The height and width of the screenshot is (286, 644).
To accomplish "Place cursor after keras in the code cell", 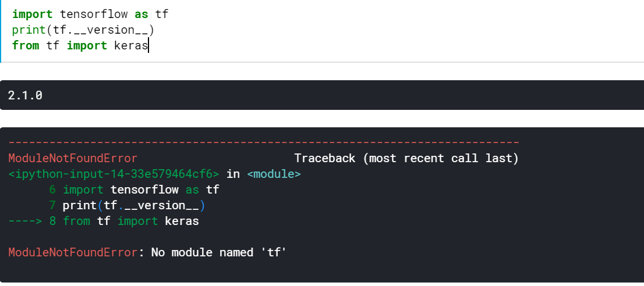I will [x=148, y=45].
